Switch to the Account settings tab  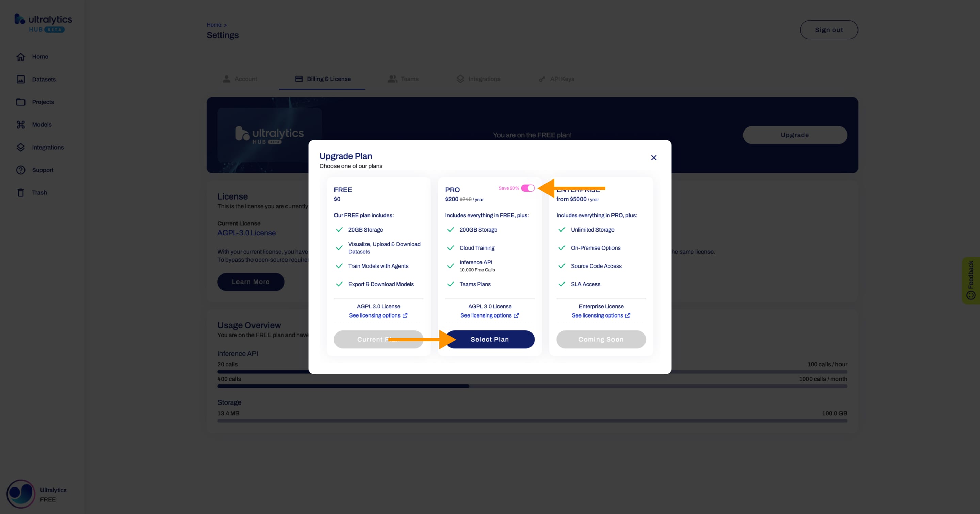point(246,79)
